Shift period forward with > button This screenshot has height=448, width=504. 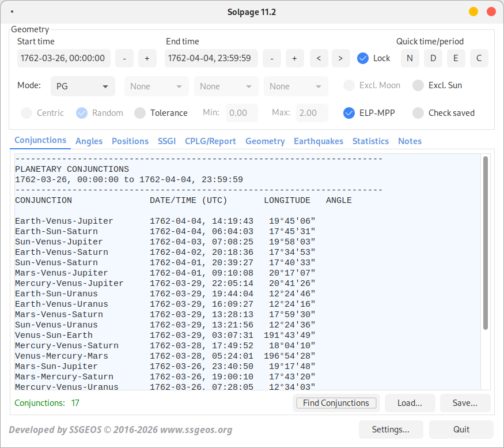(341, 58)
